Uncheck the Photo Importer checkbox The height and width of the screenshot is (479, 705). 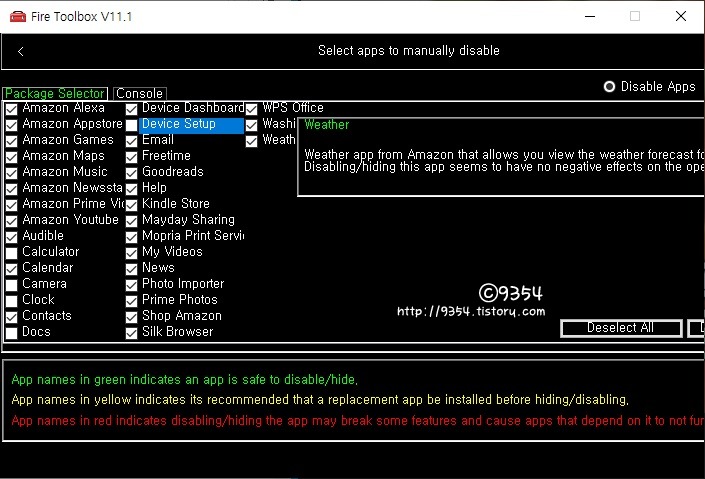click(x=131, y=284)
